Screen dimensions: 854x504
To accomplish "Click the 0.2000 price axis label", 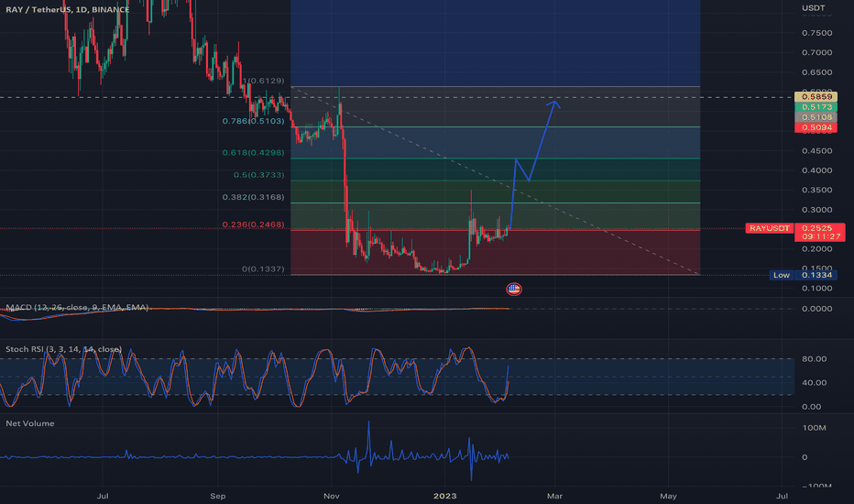I will (817, 248).
